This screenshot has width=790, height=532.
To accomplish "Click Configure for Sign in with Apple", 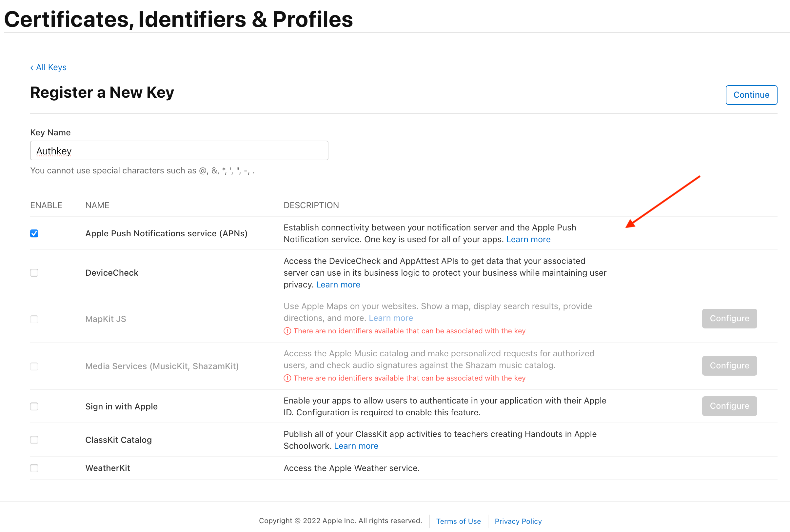I will tap(729, 406).
